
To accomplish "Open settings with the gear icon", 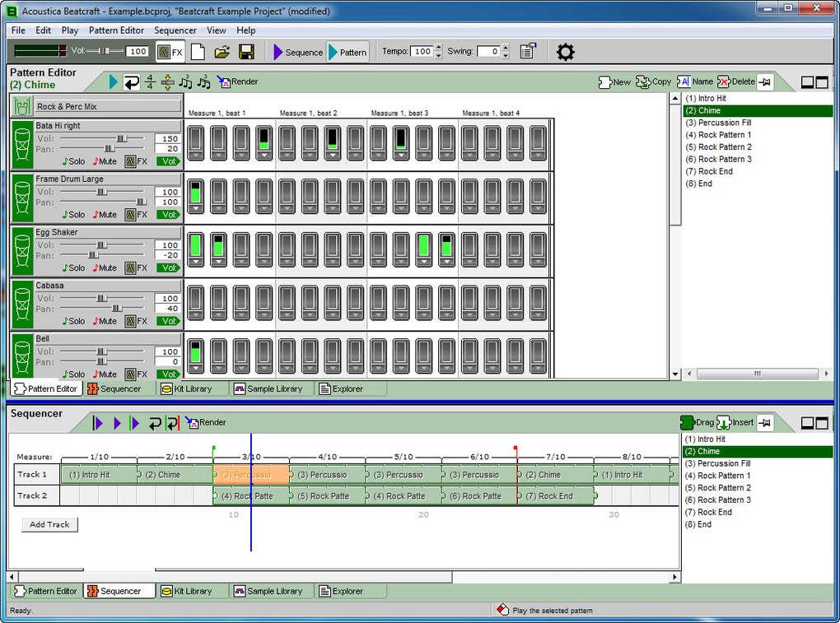I will [565, 52].
